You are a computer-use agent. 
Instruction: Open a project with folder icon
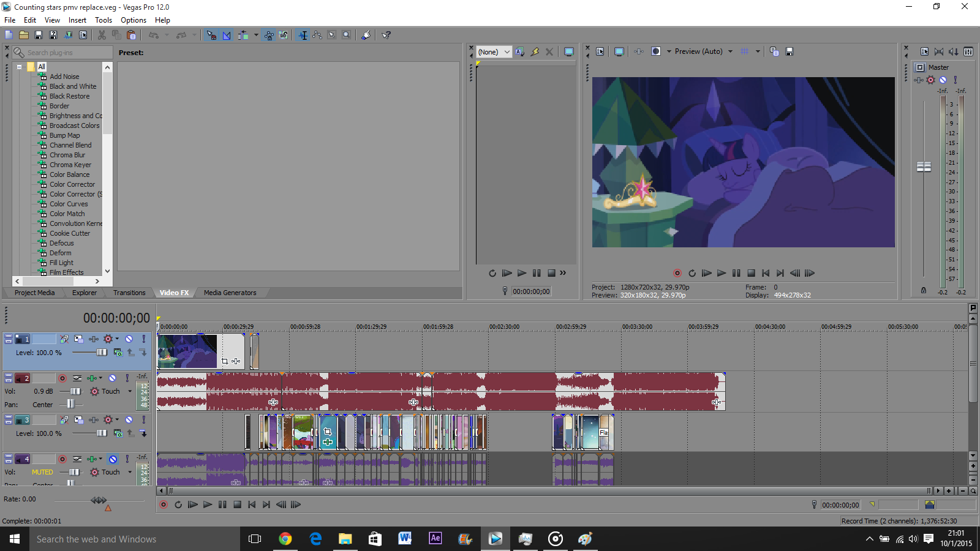(24, 35)
